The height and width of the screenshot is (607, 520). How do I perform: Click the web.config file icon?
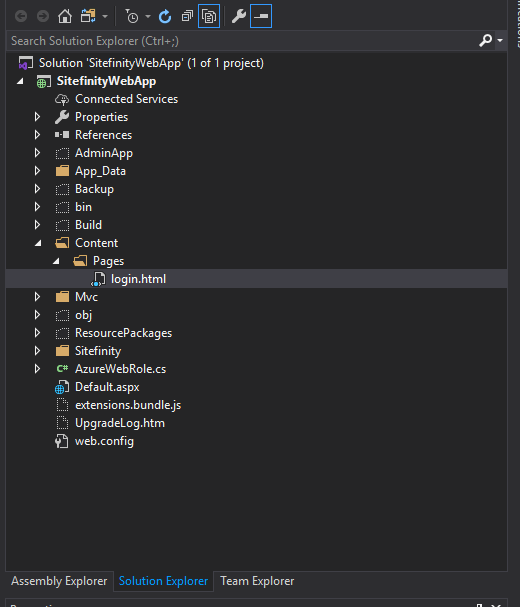coord(62,441)
